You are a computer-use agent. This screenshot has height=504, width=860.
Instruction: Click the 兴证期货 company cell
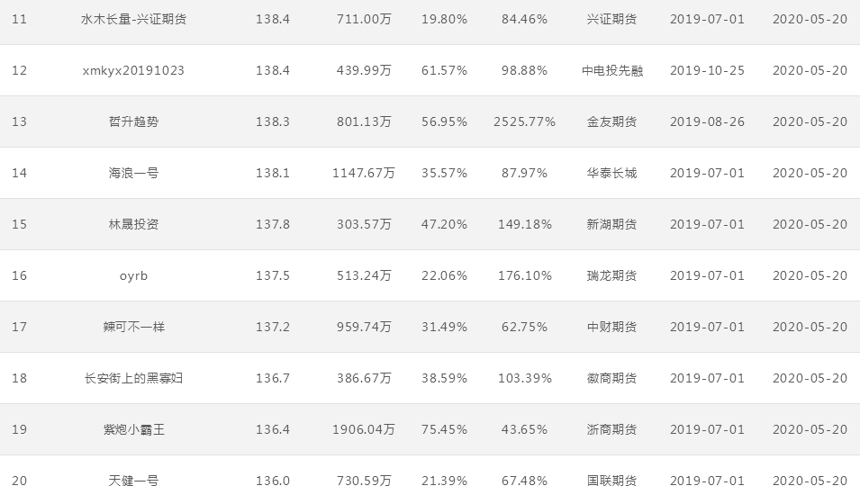point(611,19)
